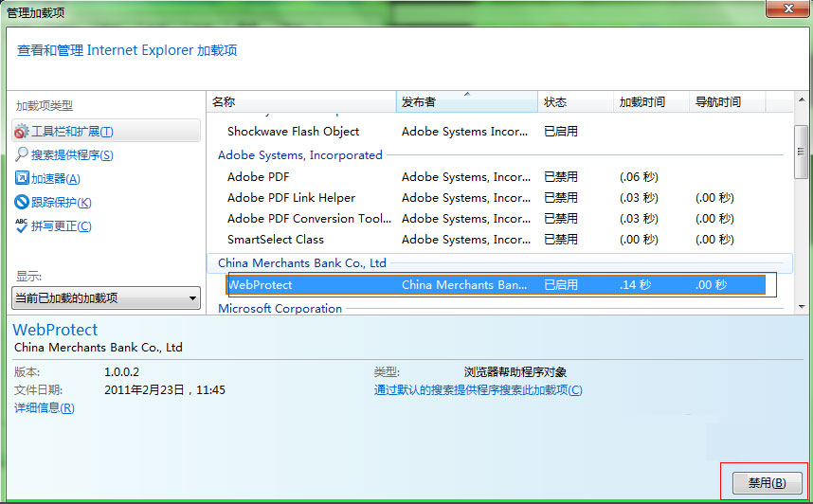
Task: Open the 详细信息(R) link
Action: [x=45, y=408]
